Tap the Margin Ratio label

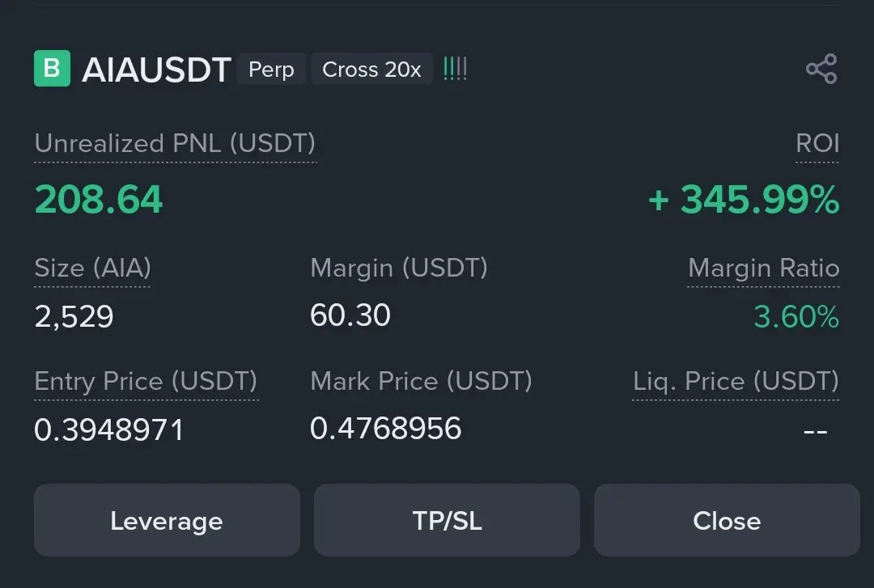point(764,268)
